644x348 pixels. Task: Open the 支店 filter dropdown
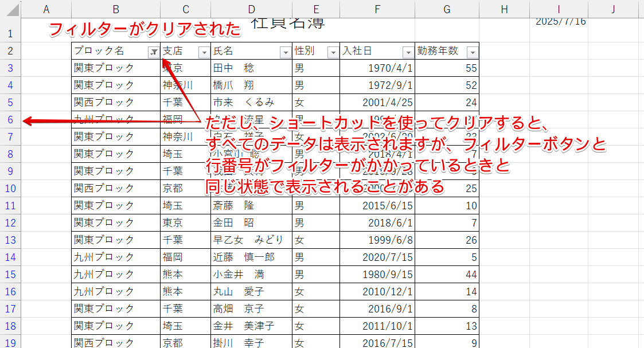[204, 52]
